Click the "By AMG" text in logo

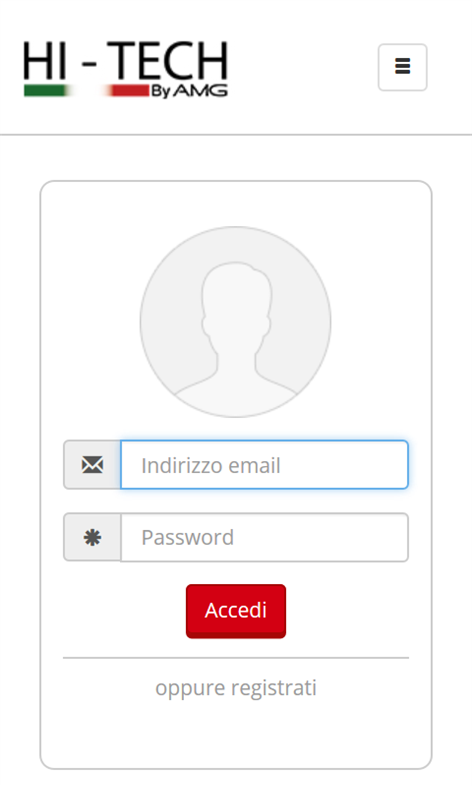pyautogui.click(x=189, y=91)
